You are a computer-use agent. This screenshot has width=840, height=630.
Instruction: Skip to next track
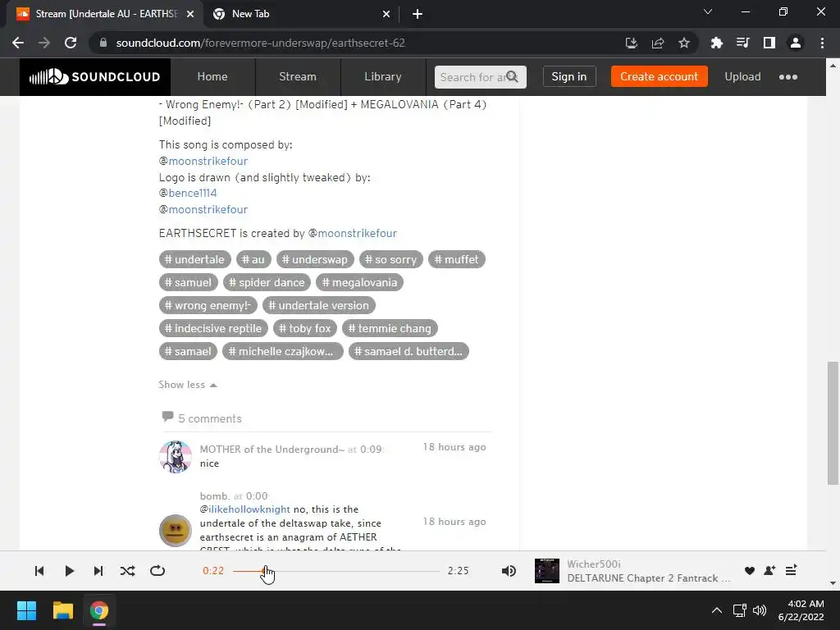(98, 571)
